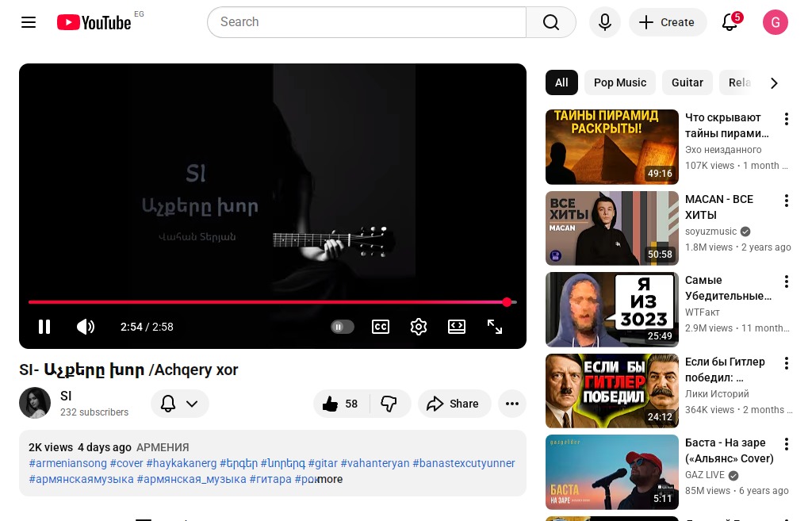Show next filter chips with arrow
Viewport: 812px width, 521px height.
tap(774, 83)
